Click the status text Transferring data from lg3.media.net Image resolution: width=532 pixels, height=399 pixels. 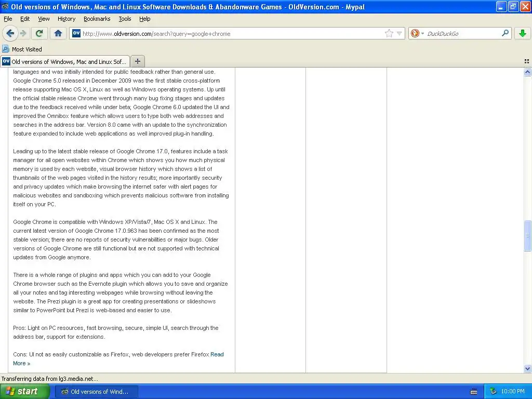(49, 379)
